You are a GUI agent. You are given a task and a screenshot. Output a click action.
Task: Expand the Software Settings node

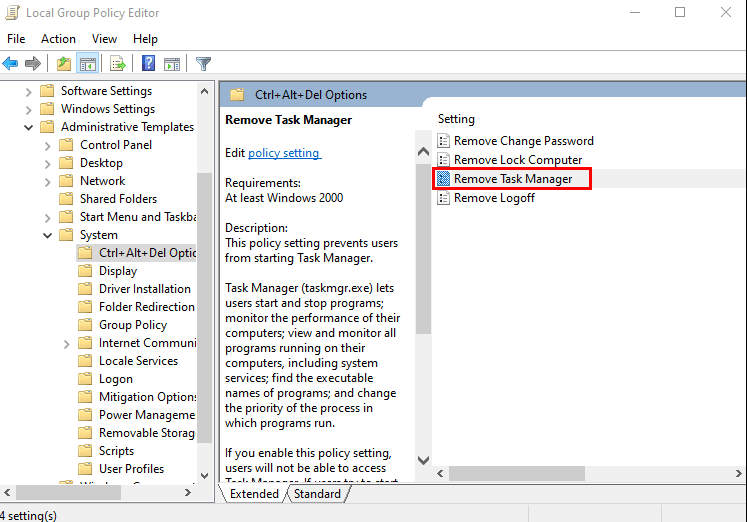tap(28, 91)
